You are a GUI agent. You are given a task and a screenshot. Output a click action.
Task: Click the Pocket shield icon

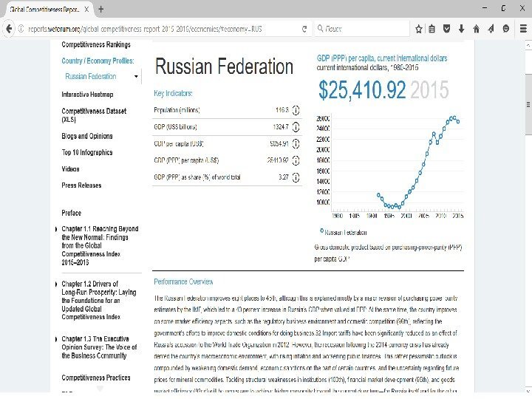[446, 29]
